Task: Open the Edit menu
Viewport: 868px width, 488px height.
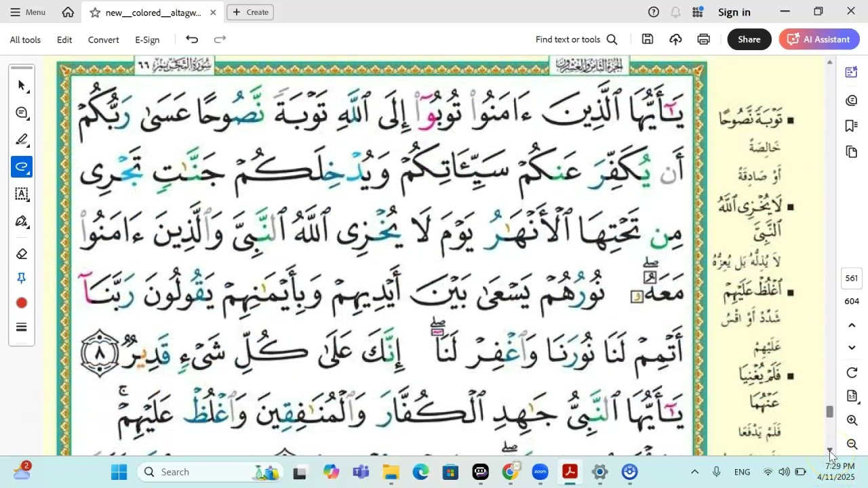Action: click(64, 40)
